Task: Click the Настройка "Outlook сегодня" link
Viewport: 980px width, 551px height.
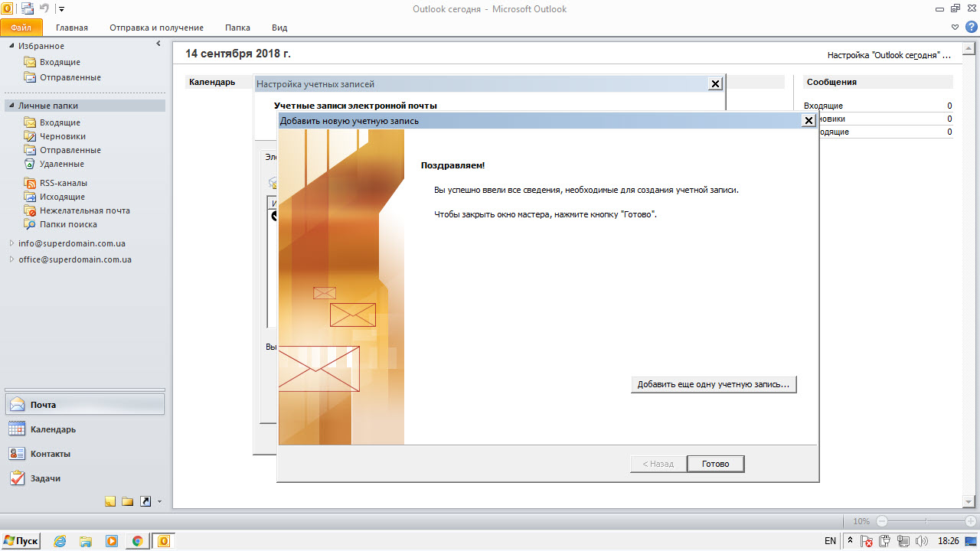Action: click(889, 55)
